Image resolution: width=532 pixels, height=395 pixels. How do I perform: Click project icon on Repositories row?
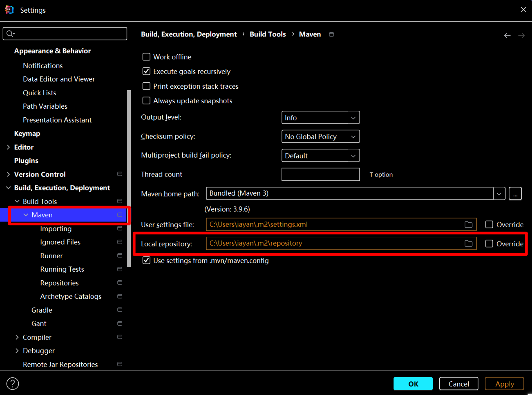[120, 283]
